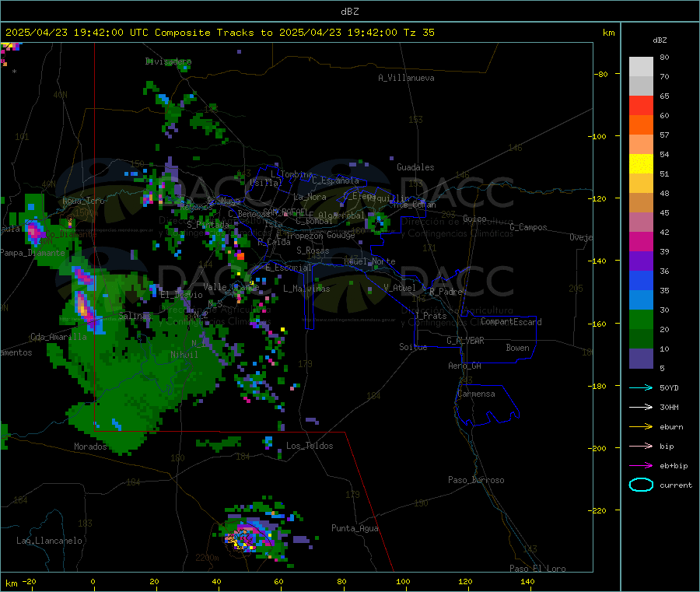Screen dimensions: 700x592
Task: Click the SAN_RAFAEL map label
Action: [x=285, y=212]
